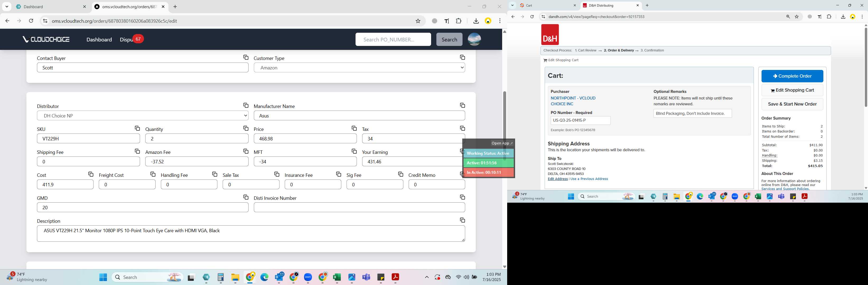Copy the Handling Fee field value
868x285 pixels.
click(x=215, y=174)
